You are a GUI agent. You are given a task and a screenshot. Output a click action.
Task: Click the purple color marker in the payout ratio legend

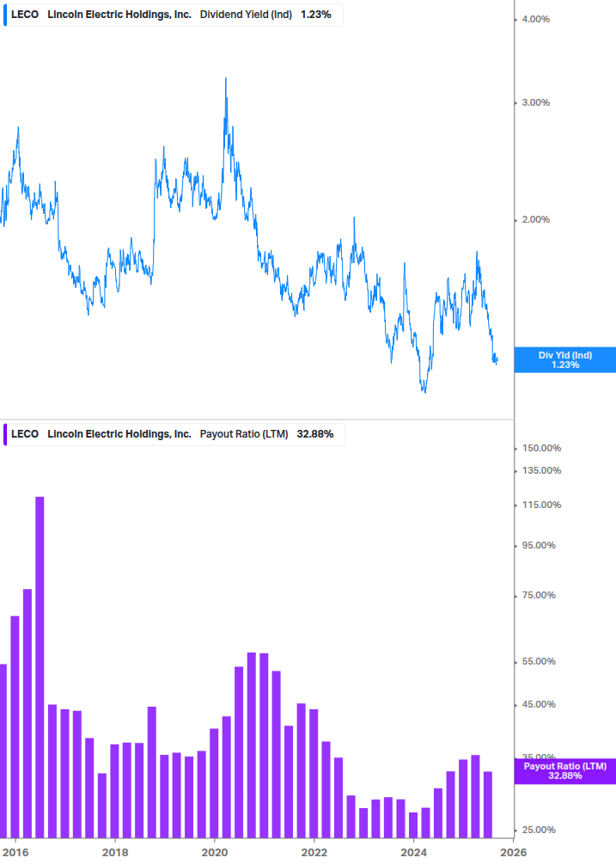pos(5,434)
